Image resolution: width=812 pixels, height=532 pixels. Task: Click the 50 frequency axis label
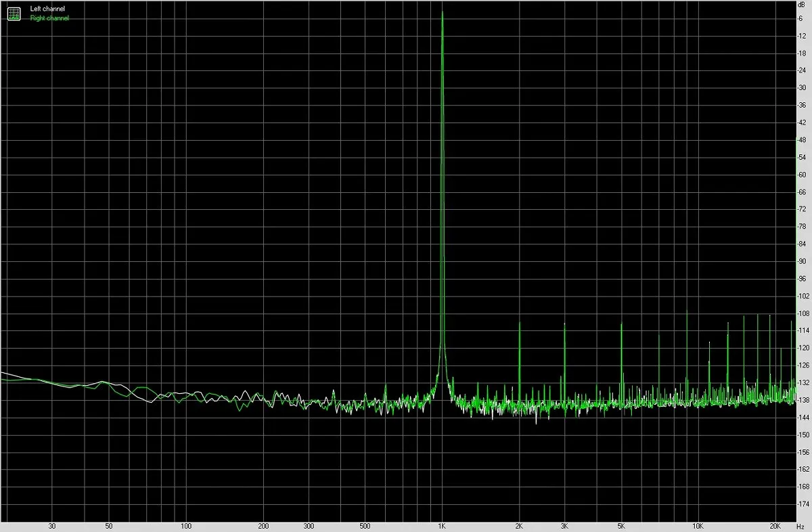coord(109,525)
